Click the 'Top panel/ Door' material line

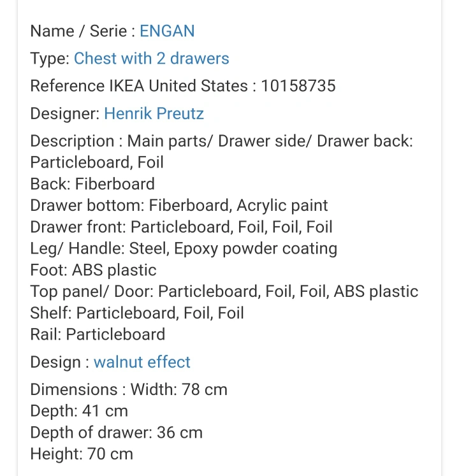coord(224,292)
